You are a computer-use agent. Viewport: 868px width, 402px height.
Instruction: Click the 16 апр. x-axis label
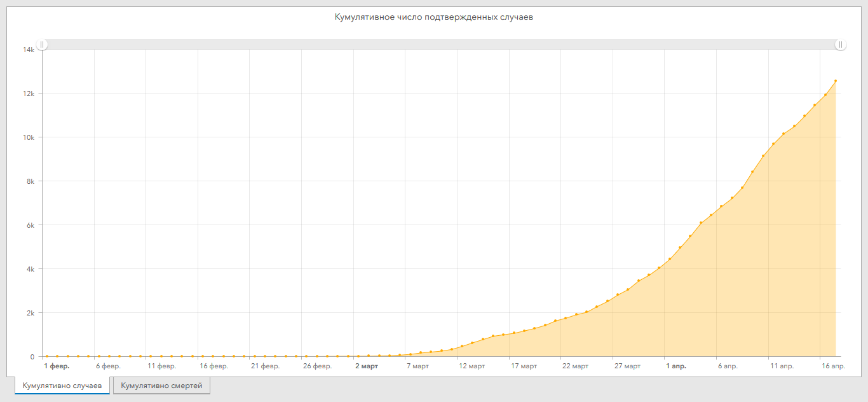click(x=833, y=366)
